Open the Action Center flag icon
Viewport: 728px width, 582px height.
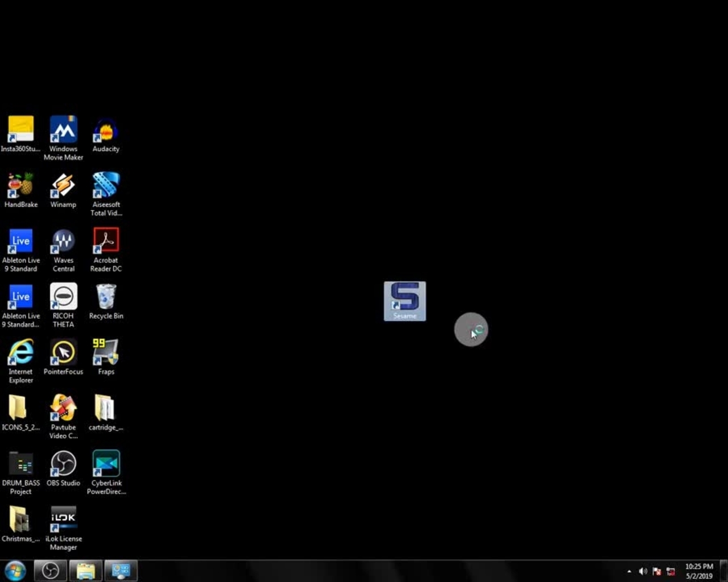click(657, 571)
